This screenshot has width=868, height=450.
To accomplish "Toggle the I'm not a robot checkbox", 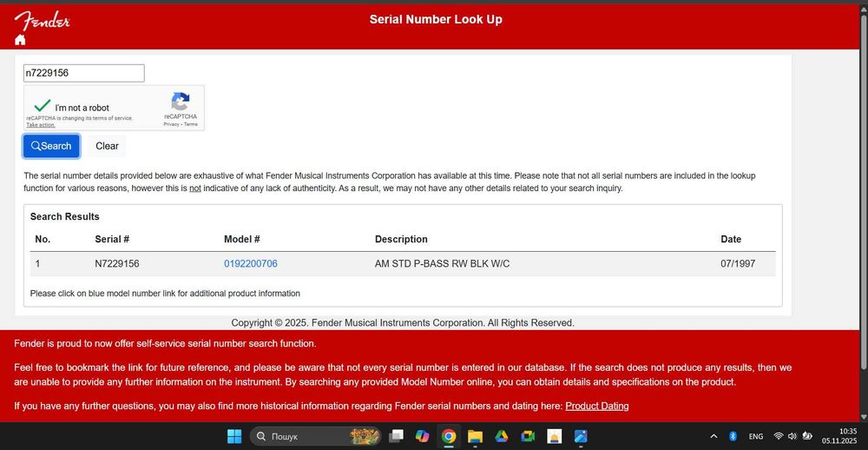I will click(x=42, y=106).
